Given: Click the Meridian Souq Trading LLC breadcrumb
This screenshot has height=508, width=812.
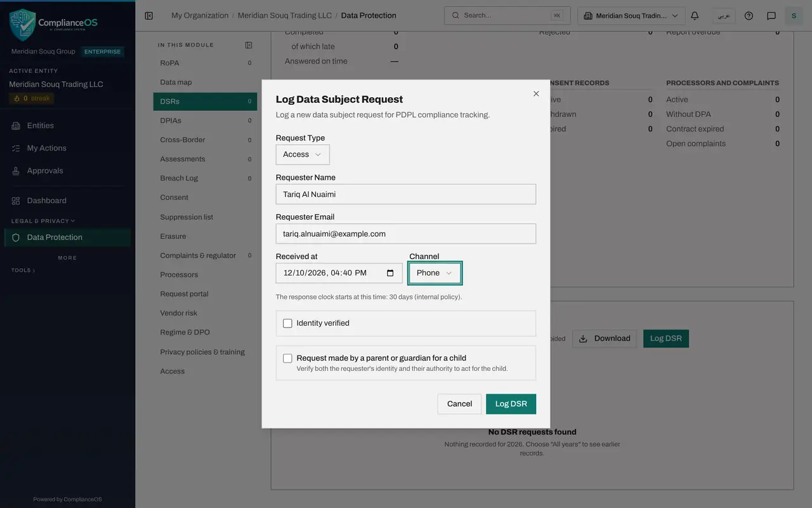Looking at the screenshot, I should [x=284, y=16].
